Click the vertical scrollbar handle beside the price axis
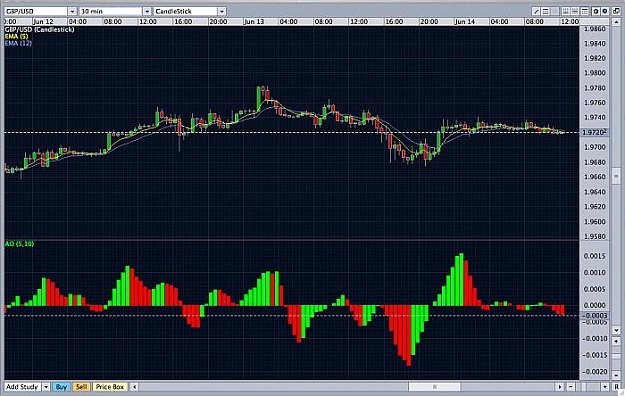 616,176
